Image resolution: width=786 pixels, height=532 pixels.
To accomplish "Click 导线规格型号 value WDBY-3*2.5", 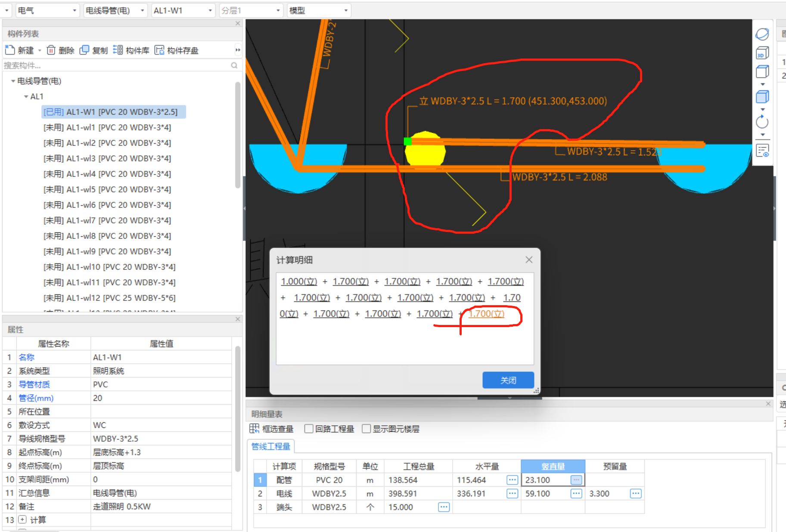I will point(161,439).
